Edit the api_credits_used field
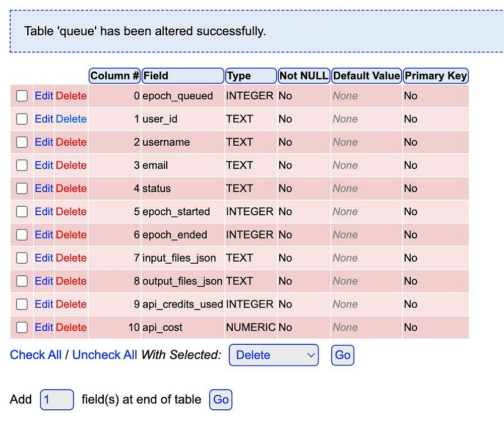 click(44, 304)
